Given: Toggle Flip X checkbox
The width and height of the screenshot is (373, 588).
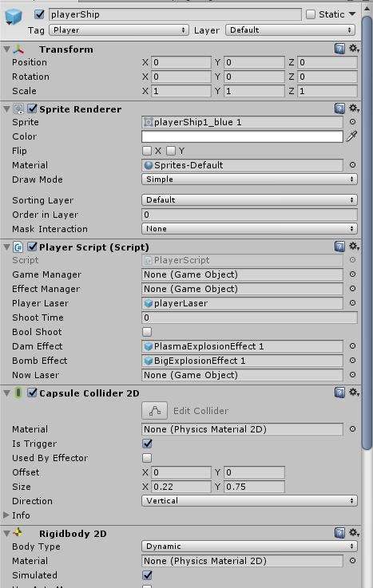Looking at the screenshot, I should [x=147, y=151].
